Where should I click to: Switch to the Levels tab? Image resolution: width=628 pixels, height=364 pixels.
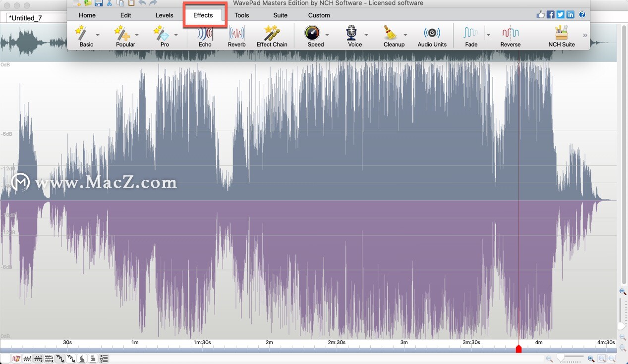165,15
